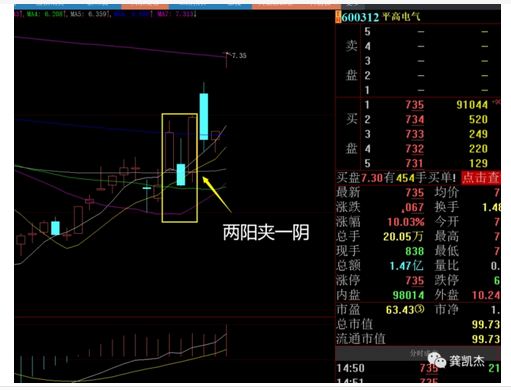Click the dark tab at top bar end
Viewport: 511px width, 390px height.
353,6
